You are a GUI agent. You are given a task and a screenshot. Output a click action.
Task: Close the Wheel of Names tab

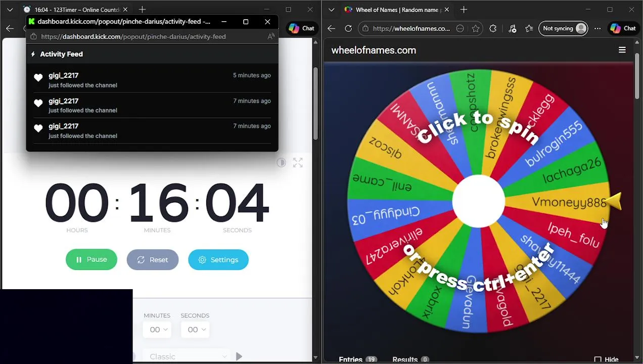pyautogui.click(x=447, y=10)
